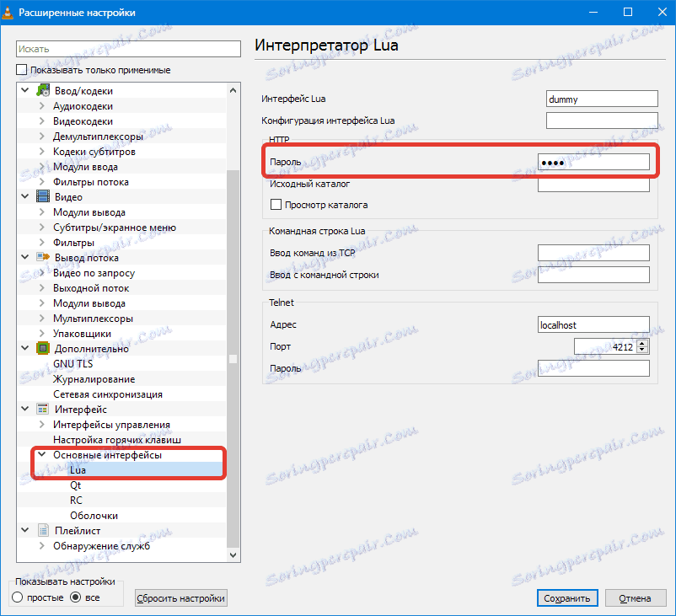Expand the Интерфейсы управления node
Image resolution: width=676 pixels, height=616 pixels.
click(x=42, y=424)
